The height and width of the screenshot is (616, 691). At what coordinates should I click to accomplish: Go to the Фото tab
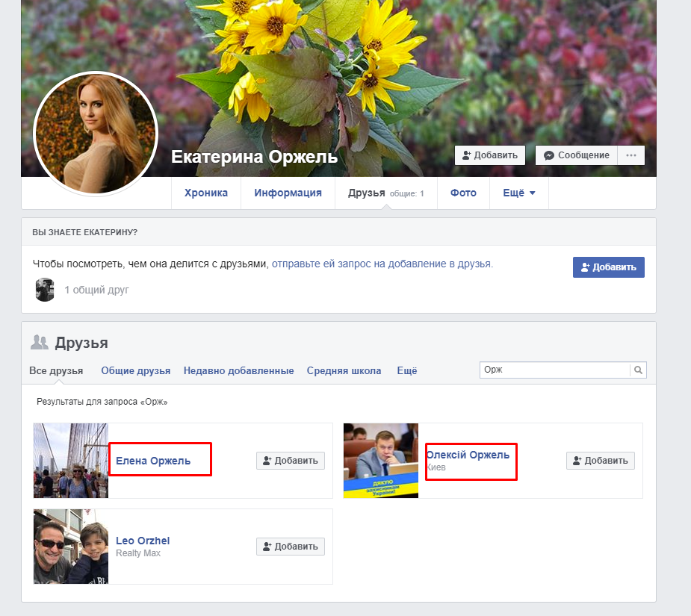(463, 193)
